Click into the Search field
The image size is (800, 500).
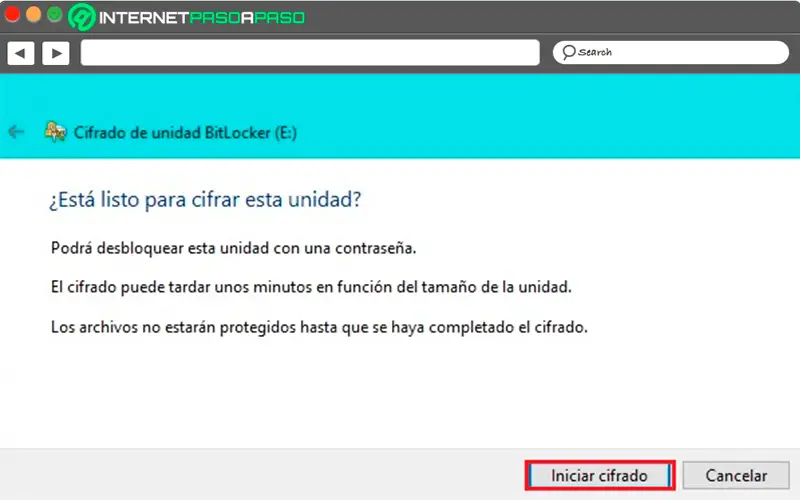click(x=671, y=52)
